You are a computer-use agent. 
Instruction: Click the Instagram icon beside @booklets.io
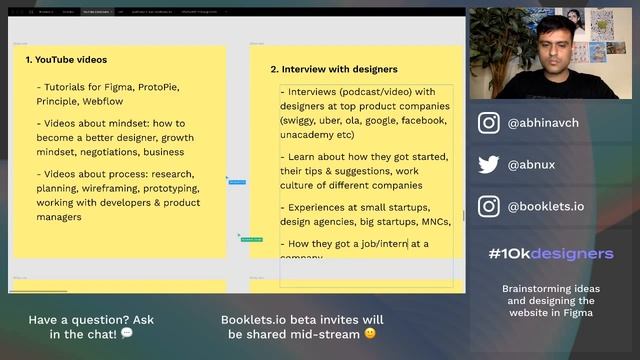(x=489, y=207)
